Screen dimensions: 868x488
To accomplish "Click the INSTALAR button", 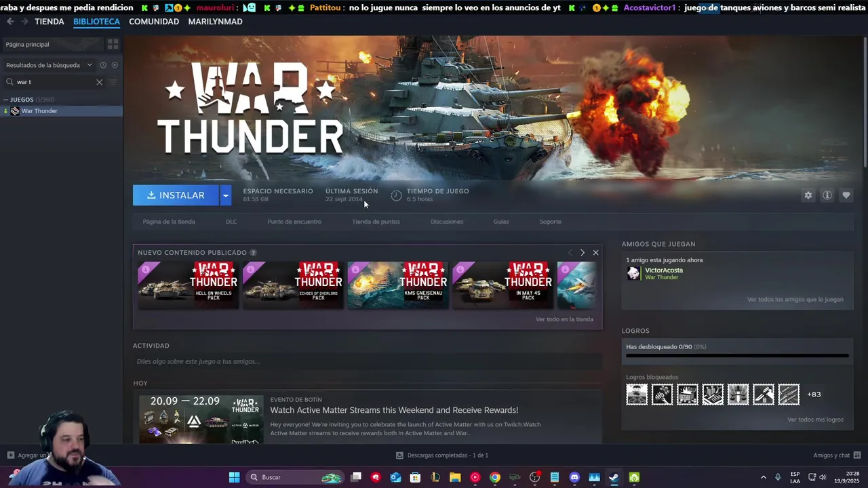I will click(x=176, y=195).
